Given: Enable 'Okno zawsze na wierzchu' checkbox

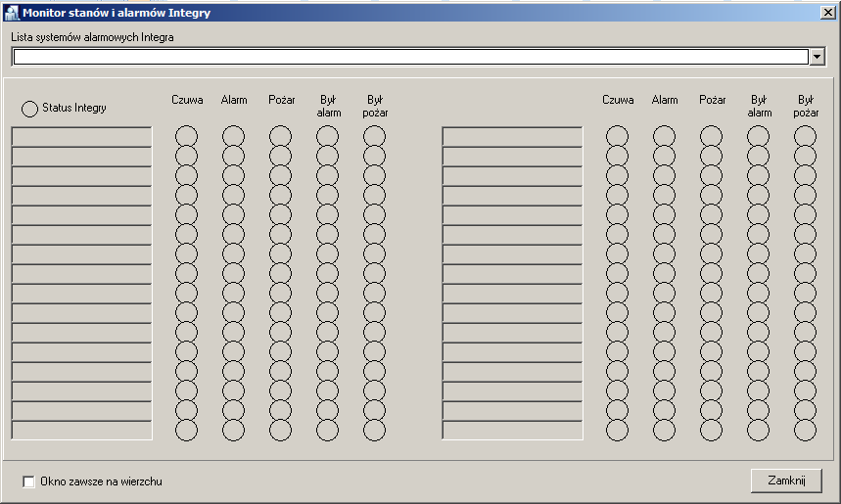Looking at the screenshot, I should pyautogui.click(x=28, y=481).
